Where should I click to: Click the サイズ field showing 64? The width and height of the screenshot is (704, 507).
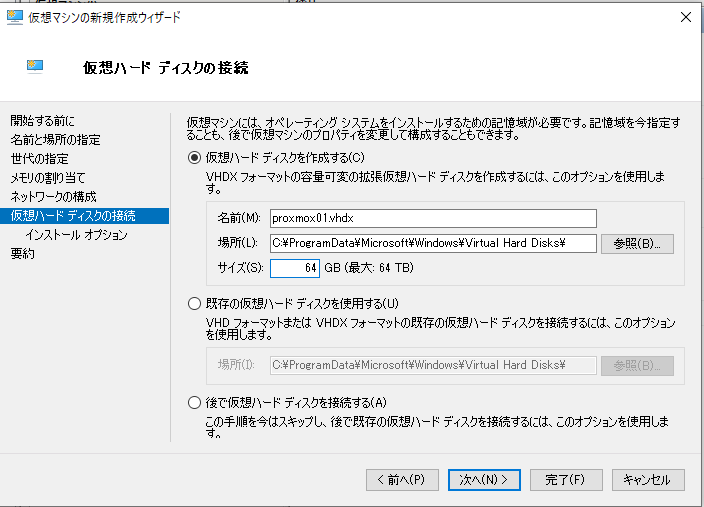(294, 268)
